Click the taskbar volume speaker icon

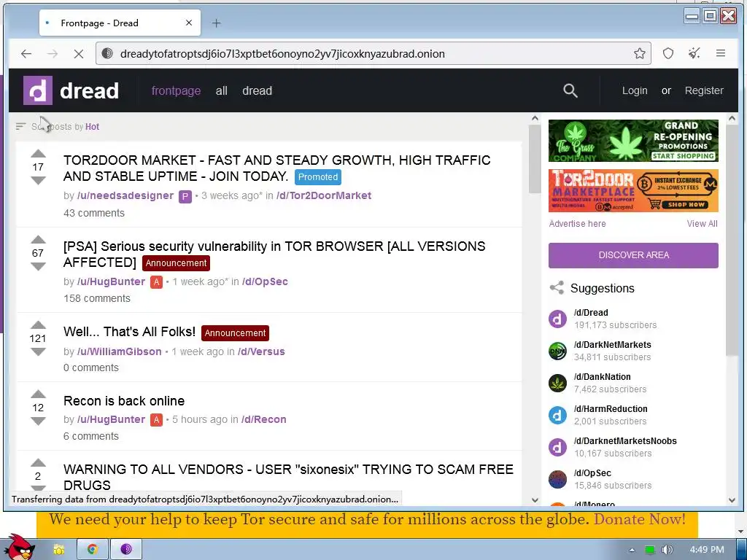point(667,550)
